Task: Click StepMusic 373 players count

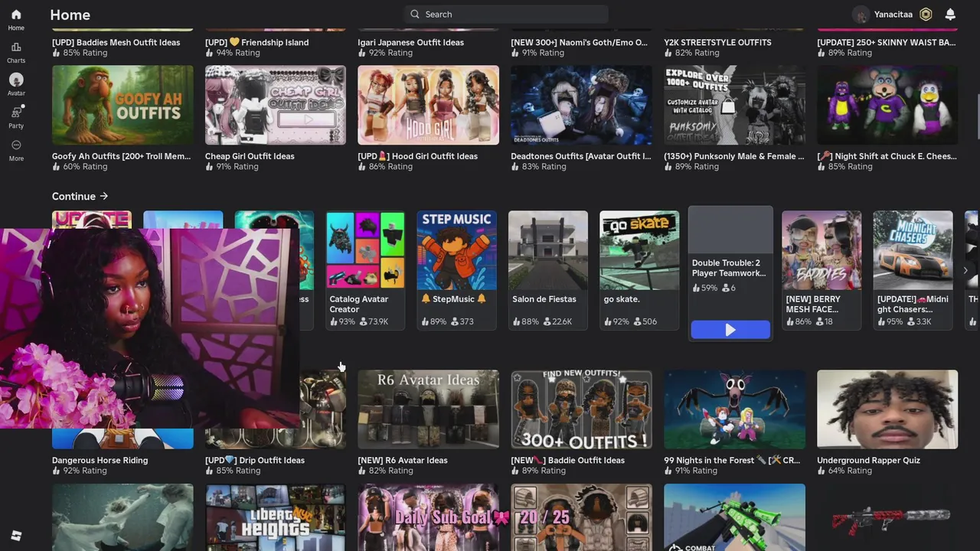Action: pos(462,321)
